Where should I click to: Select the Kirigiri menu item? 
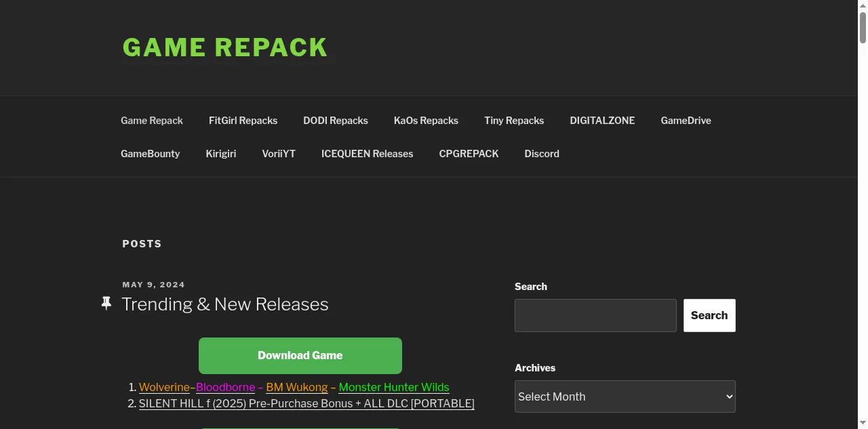[x=221, y=154]
